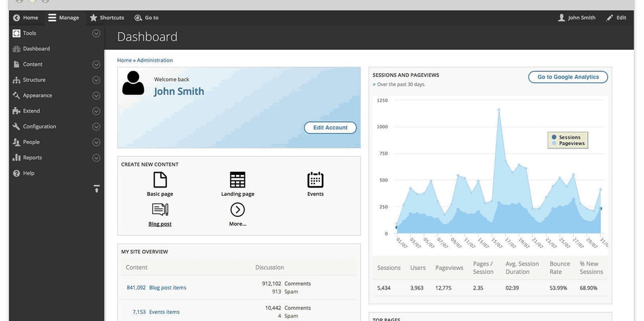This screenshot has width=644, height=321.
Task: Expand the People sidebar chevron
Action: (96, 142)
